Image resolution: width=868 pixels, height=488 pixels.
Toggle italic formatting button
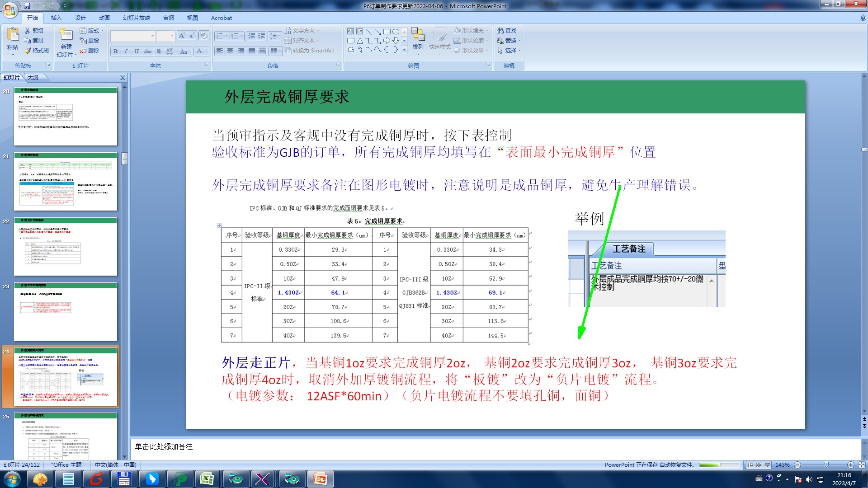coord(126,52)
